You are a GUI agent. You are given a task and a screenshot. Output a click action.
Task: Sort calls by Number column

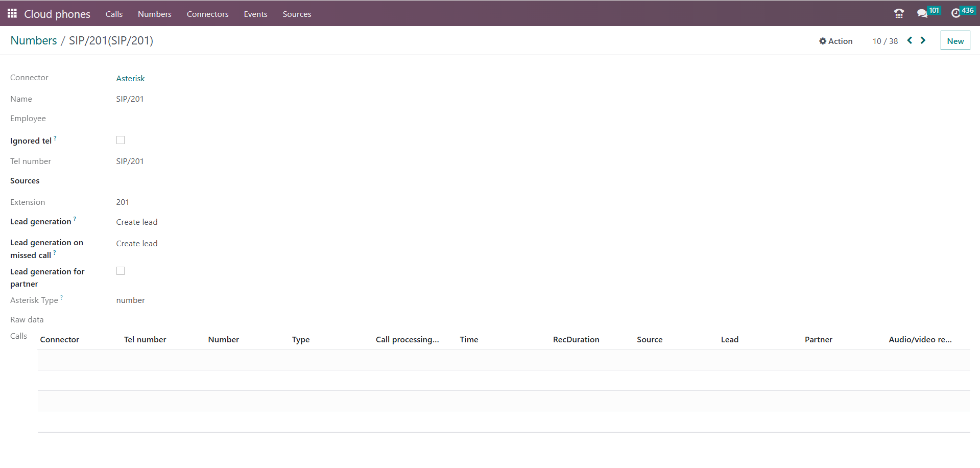223,339
